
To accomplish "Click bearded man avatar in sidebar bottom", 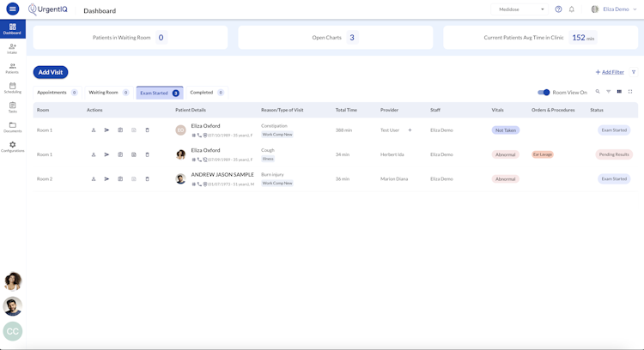I will [13, 306].
